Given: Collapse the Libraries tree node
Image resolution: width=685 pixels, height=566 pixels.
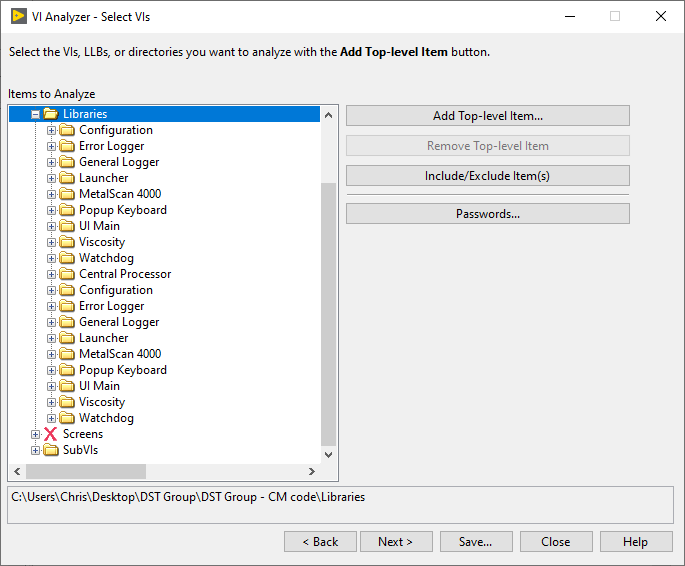Looking at the screenshot, I should coord(36,114).
